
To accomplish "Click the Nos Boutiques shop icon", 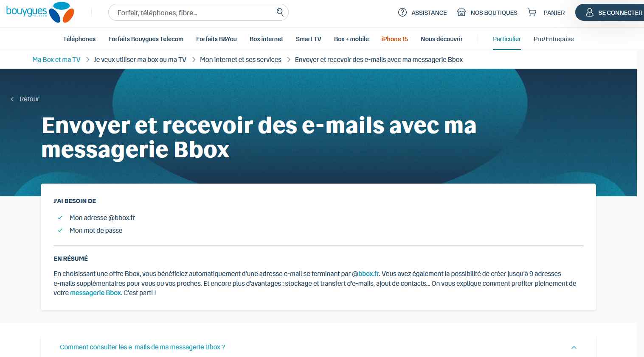I will click(x=461, y=13).
